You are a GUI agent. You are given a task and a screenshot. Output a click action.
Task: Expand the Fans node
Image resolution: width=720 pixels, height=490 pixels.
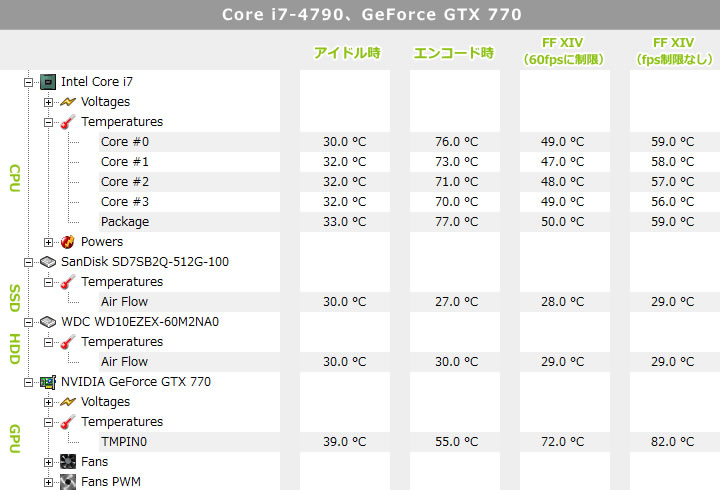[x=48, y=462]
